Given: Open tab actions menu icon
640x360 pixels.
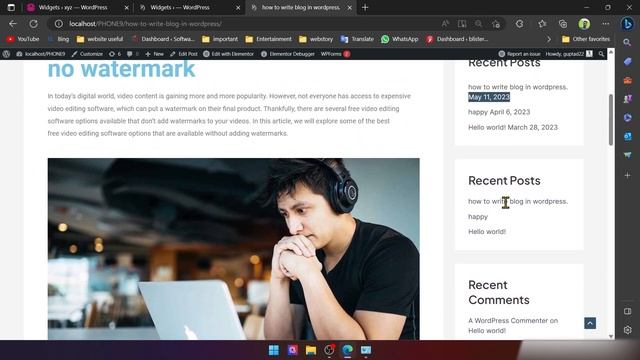Looking at the screenshot, I should [11, 7].
